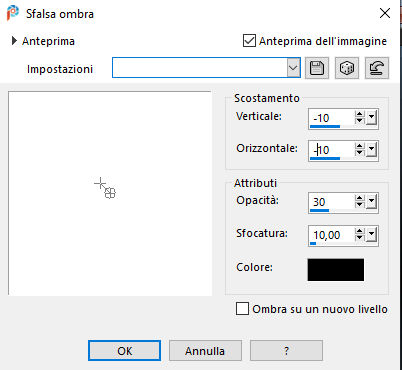Viewport: 402px width, 370px height.
Task: Randomize parameters with dice icon
Action: (x=347, y=68)
